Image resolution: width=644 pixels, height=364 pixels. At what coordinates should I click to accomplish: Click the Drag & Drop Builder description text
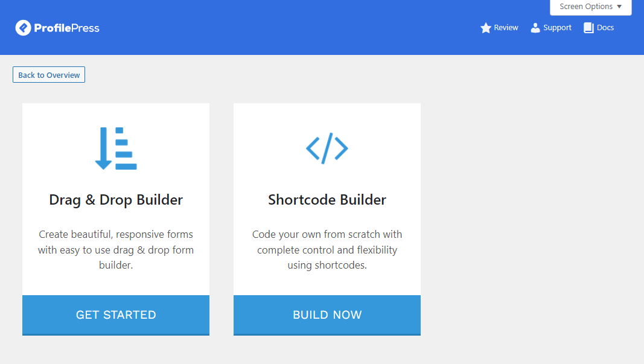116,250
